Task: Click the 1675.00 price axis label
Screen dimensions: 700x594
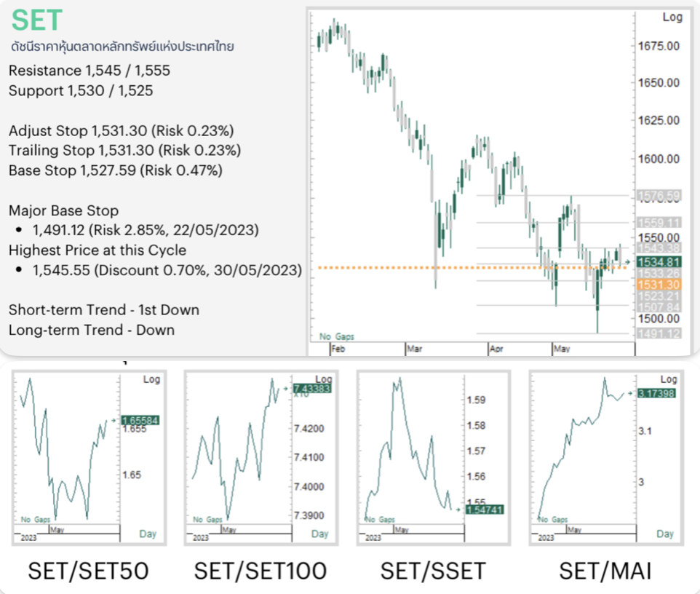Action: (659, 46)
